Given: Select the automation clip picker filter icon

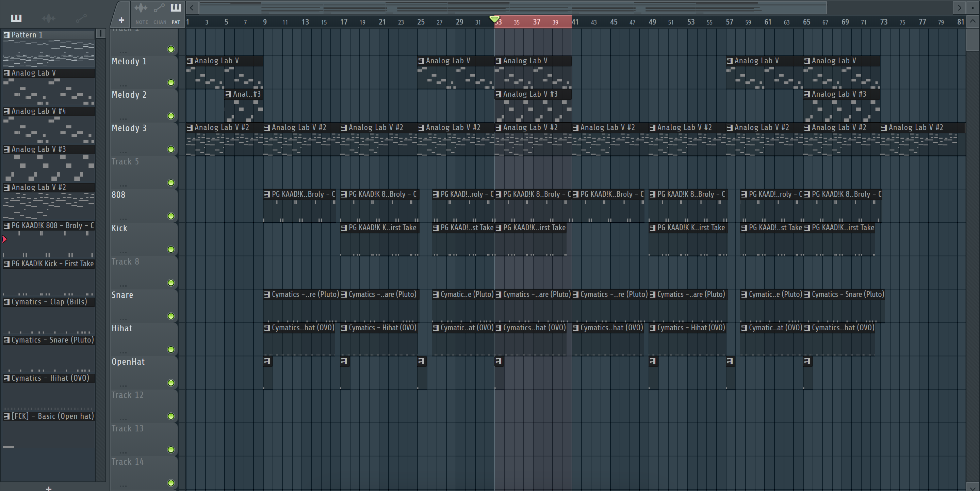Looking at the screenshot, I should 81,18.
